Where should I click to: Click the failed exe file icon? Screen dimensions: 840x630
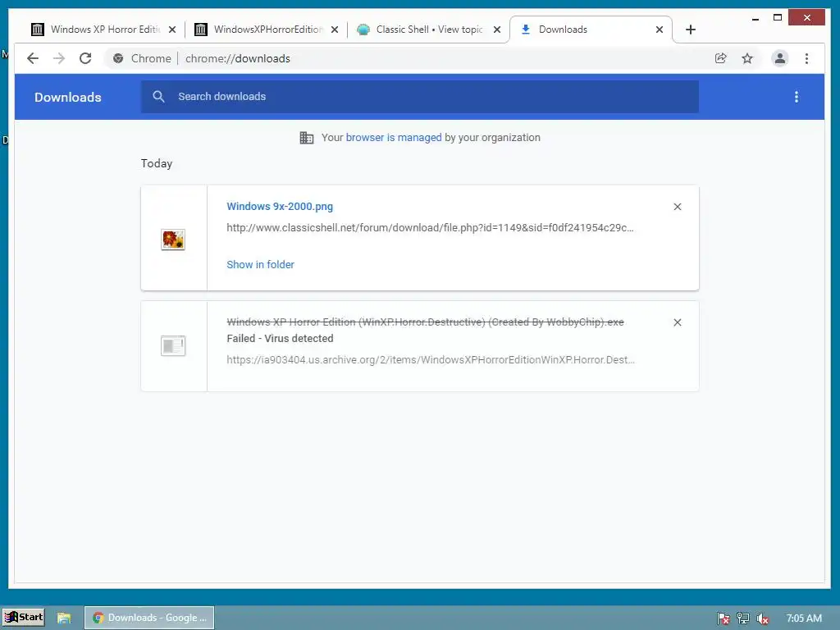[x=173, y=345]
